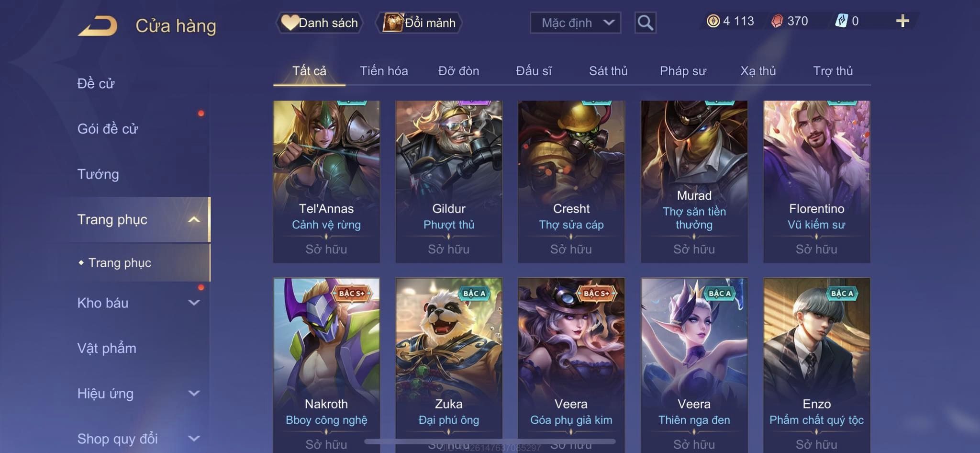This screenshot has height=453, width=980.
Task: Click the gold coin balance icon
Action: (713, 21)
